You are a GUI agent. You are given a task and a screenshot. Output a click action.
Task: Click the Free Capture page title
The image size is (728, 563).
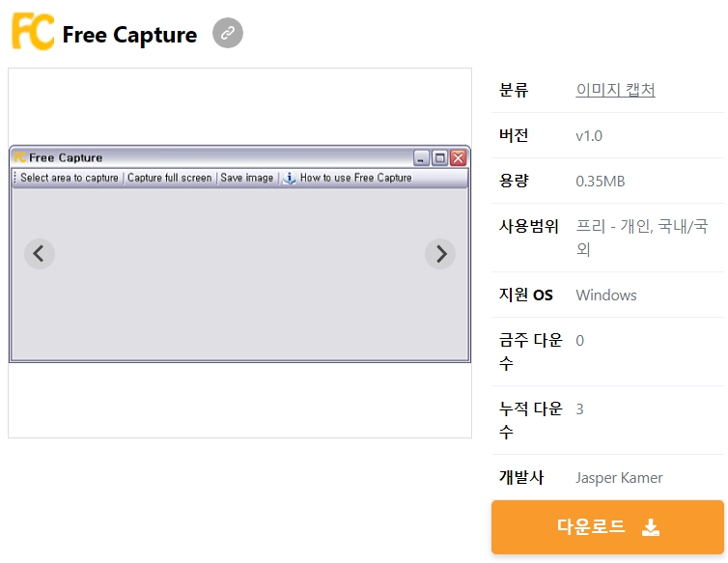pyautogui.click(x=129, y=35)
